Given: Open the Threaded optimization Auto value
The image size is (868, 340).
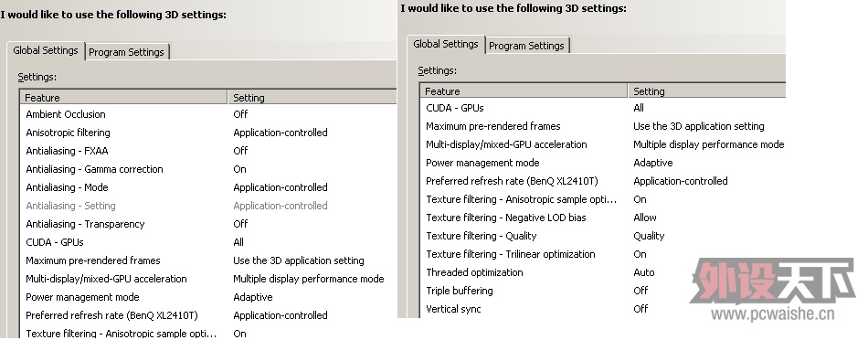Looking at the screenshot, I should 644,272.
